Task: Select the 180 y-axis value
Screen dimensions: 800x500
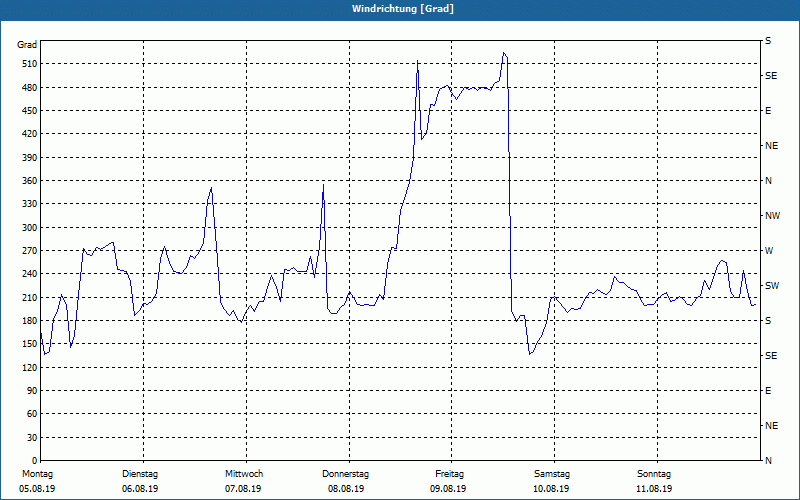Action: 30,321
